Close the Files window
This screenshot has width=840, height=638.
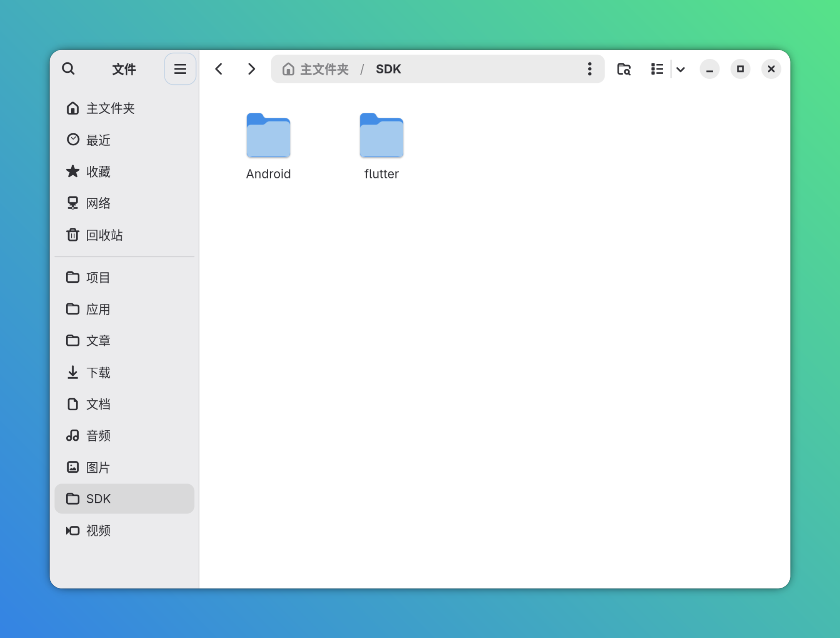point(771,69)
